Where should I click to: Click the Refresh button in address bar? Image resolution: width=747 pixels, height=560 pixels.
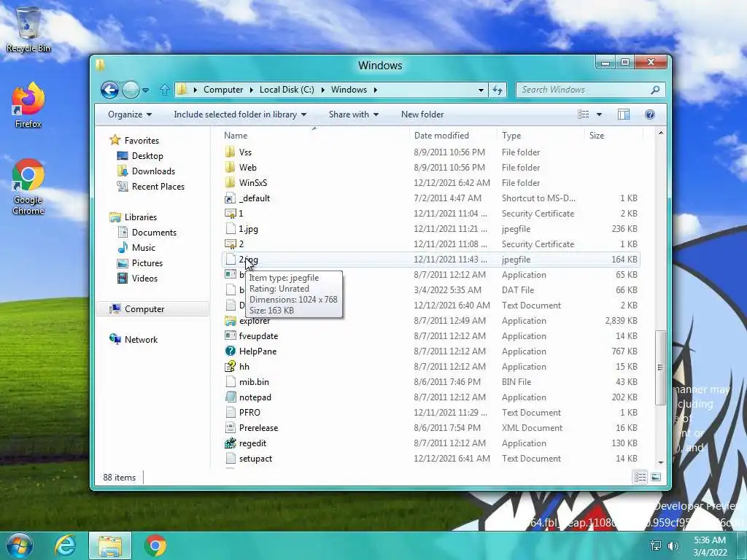coord(498,90)
